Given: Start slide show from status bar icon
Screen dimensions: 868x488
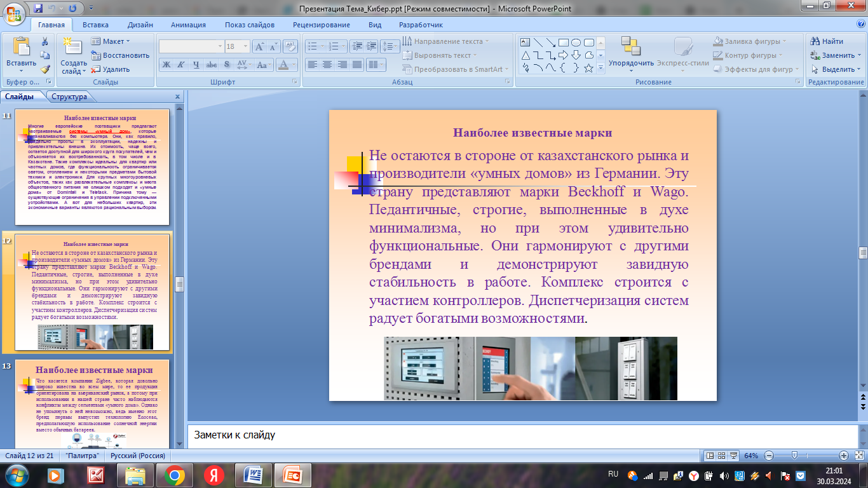Looking at the screenshot, I should tap(734, 456).
